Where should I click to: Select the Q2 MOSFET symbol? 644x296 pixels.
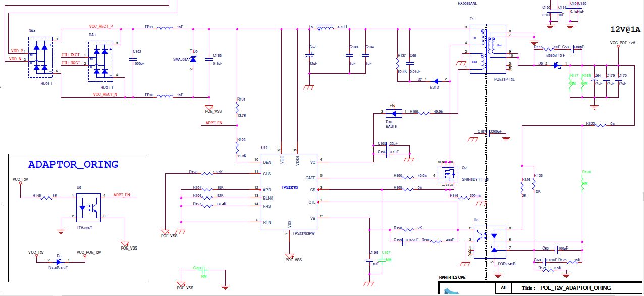pyautogui.click(x=446, y=174)
